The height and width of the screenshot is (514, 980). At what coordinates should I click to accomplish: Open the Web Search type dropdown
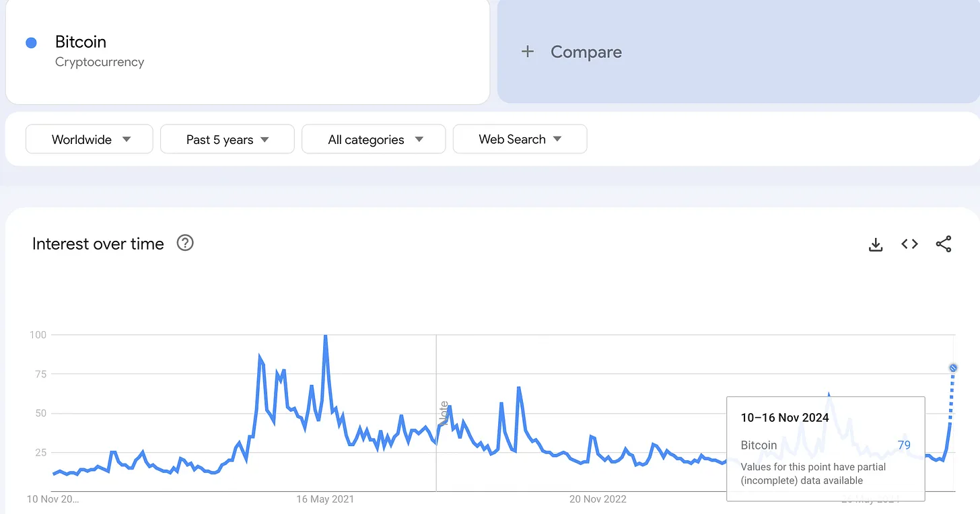pyautogui.click(x=520, y=139)
